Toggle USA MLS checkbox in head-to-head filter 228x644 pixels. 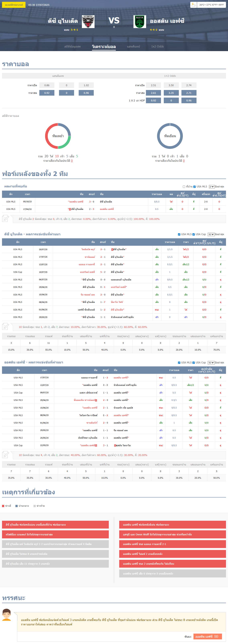point(194,187)
